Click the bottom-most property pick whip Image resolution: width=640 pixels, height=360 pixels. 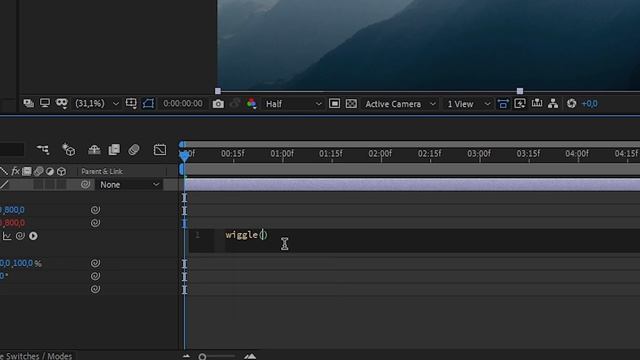(95, 289)
